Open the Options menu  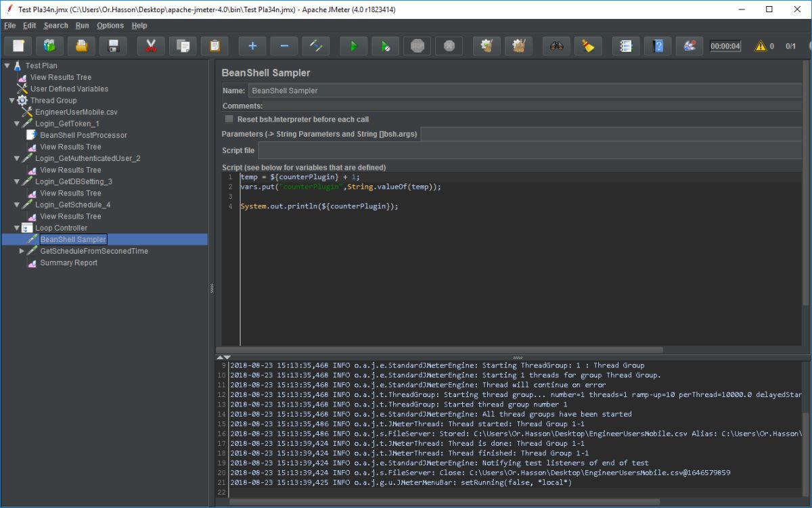(x=110, y=26)
